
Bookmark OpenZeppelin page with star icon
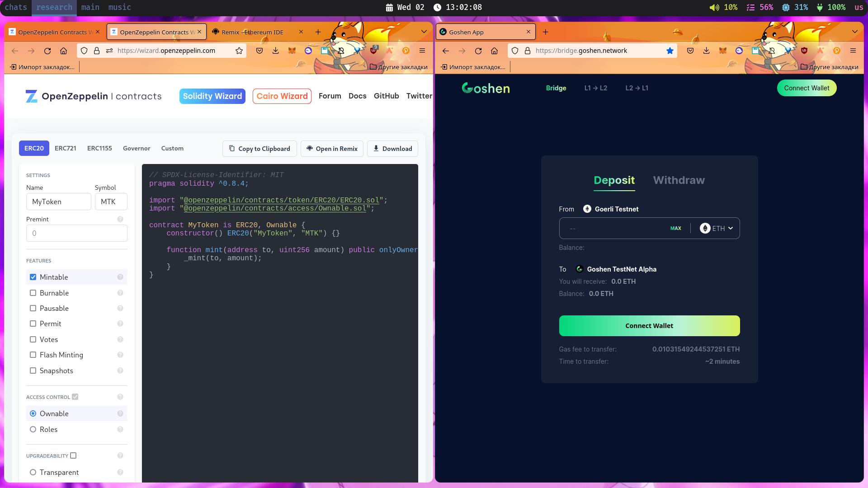click(239, 51)
